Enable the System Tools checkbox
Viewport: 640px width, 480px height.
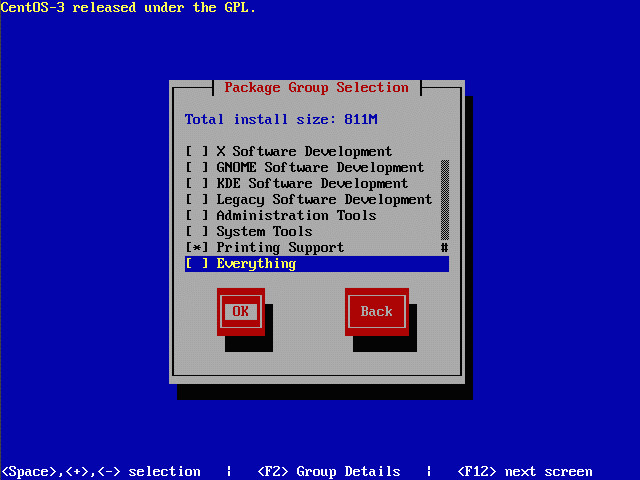click(x=197, y=231)
